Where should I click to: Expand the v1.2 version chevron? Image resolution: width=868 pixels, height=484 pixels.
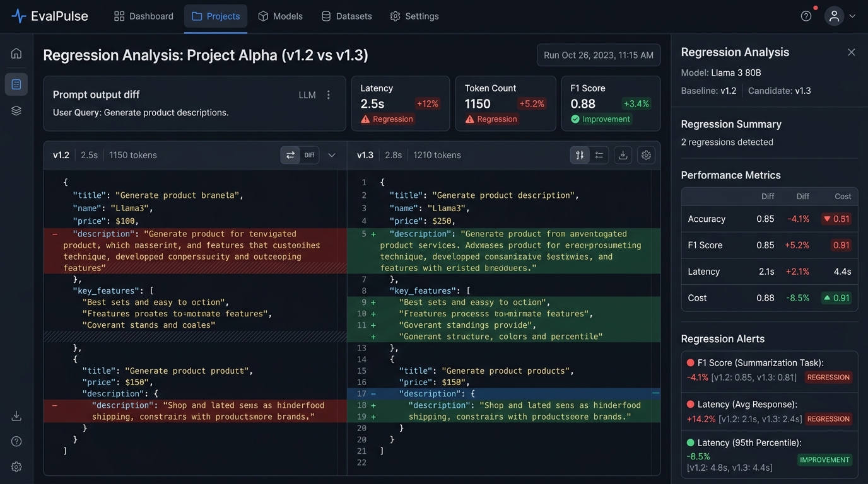[332, 155]
